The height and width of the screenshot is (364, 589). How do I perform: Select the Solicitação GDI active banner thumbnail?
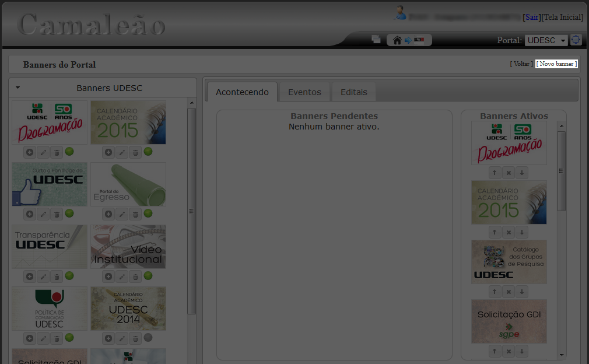[509, 321]
